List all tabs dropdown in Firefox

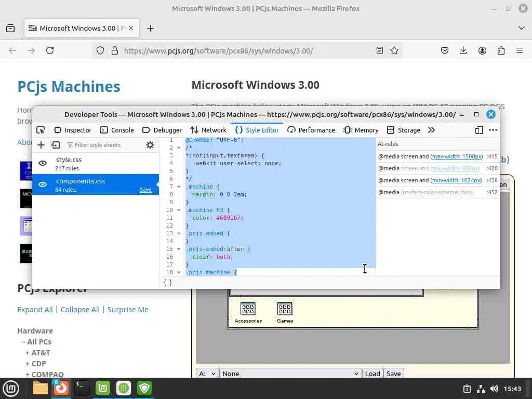click(x=522, y=28)
